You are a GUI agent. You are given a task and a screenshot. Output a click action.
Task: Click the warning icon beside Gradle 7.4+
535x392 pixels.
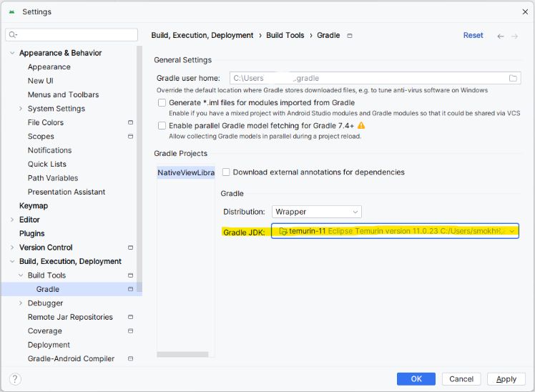point(361,126)
